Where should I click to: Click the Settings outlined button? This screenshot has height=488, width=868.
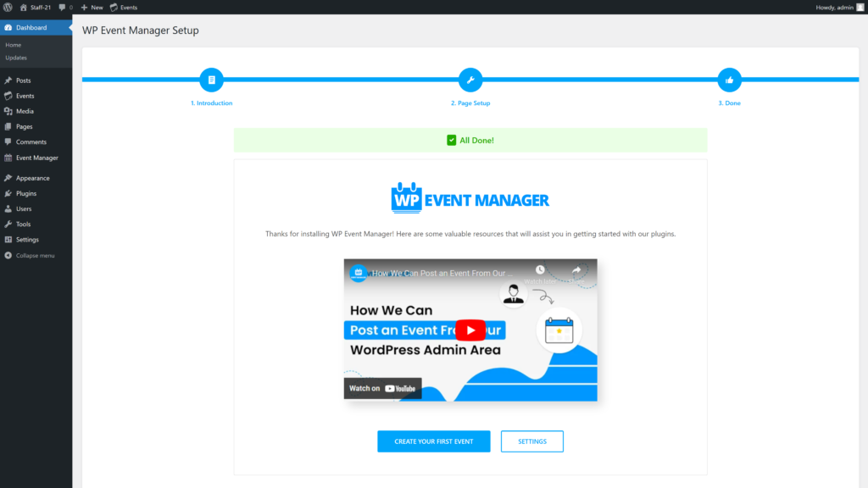[x=532, y=441]
